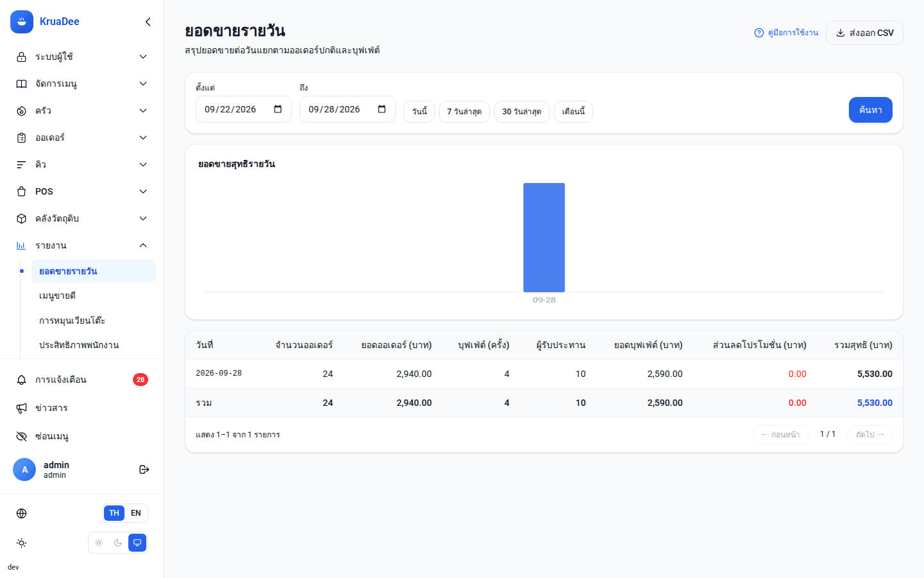Open the คู่มือการใช้งาน help link
This screenshot has width=924, height=578.
click(x=786, y=33)
